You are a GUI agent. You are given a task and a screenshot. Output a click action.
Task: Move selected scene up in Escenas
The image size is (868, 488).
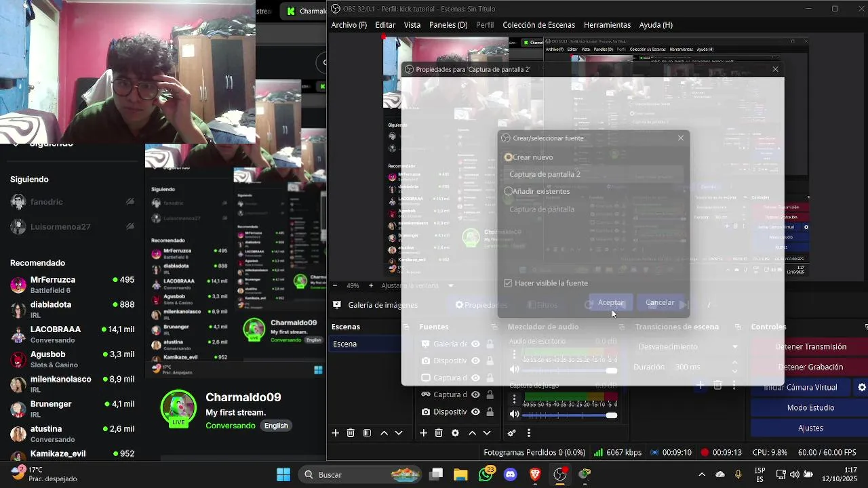(384, 433)
